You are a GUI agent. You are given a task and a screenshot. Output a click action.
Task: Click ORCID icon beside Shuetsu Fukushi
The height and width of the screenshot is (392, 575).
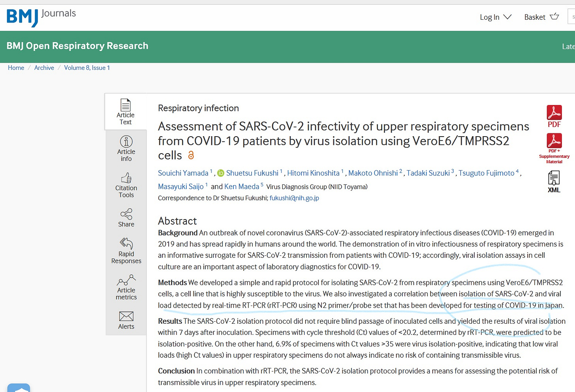(x=221, y=173)
